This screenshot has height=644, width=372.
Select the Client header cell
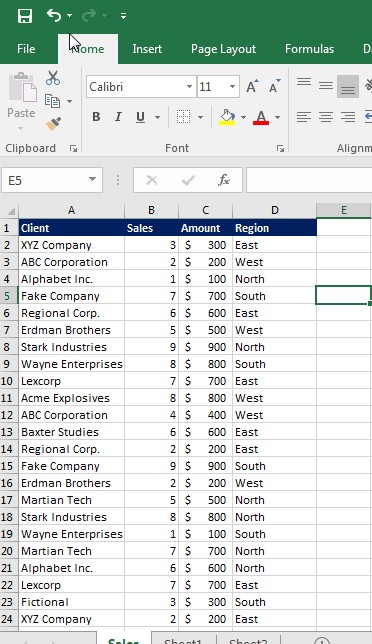(x=71, y=228)
